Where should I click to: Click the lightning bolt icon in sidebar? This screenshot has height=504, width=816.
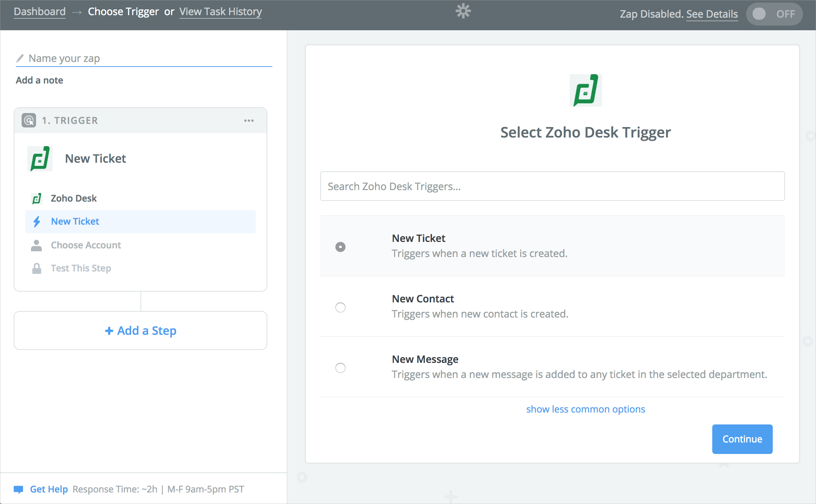click(37, 221)
